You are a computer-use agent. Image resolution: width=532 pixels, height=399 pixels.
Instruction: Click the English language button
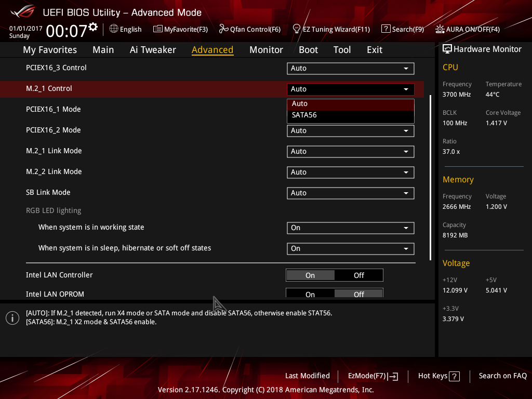pos(126,29)
